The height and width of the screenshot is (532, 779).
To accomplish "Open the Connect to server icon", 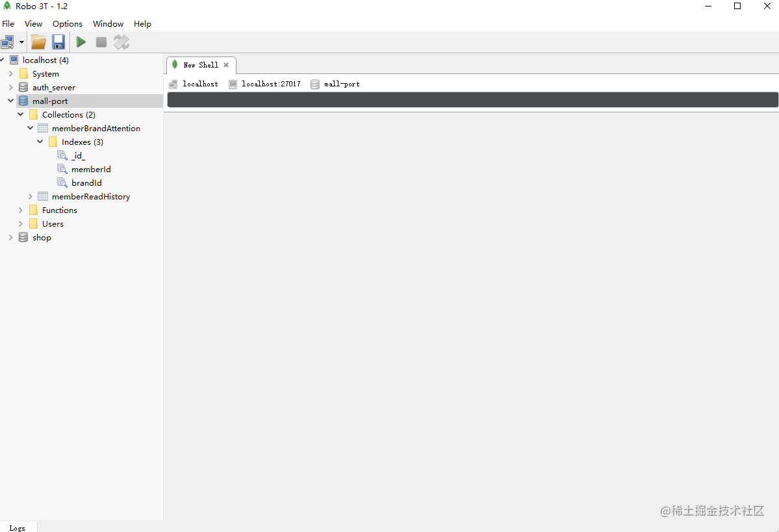I will point(7,42).
